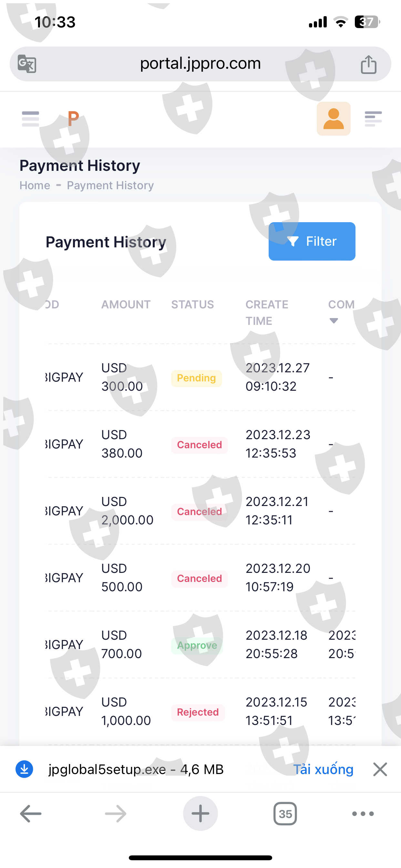Tap the translate page icon
The height and width of the screenshot is (868, 401).
27,64
